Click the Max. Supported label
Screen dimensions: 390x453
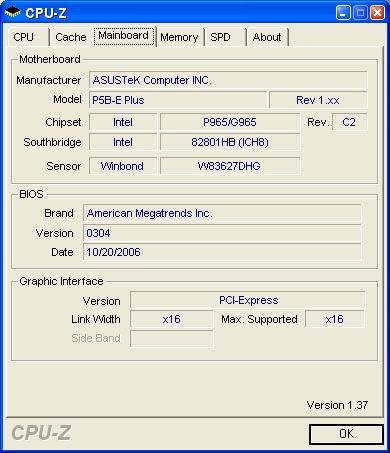259,319
